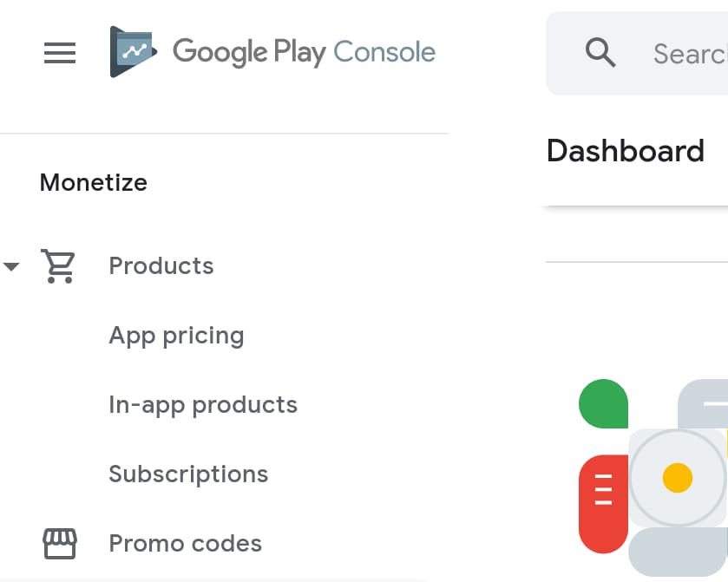Screen dimensions: 728x582
Task: Open the Subscriptions page
Action: point(188,474)
